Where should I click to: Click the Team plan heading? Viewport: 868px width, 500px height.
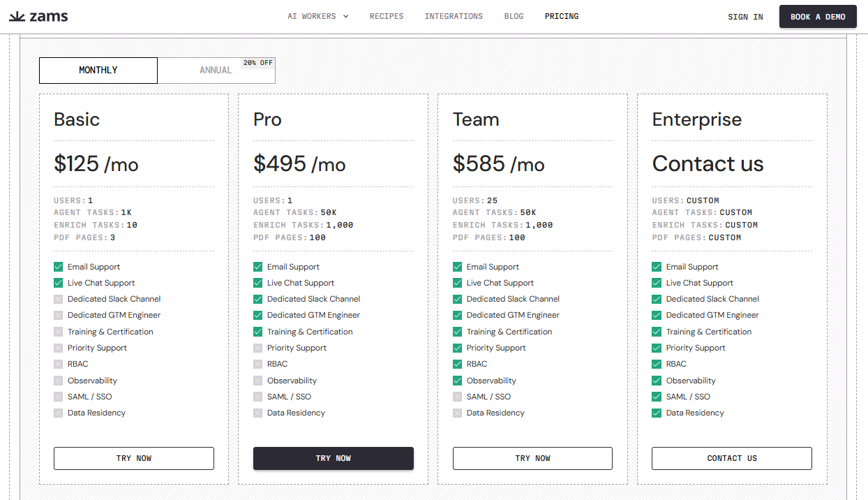click(x=476, y=119)
